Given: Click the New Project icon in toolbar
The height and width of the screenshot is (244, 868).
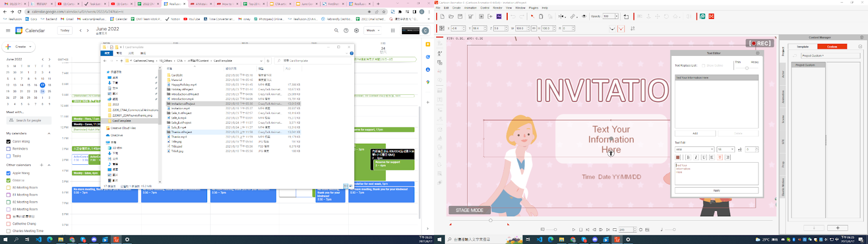Looking at the screenshot, I should pyautogui.click(x=443, y=16).
